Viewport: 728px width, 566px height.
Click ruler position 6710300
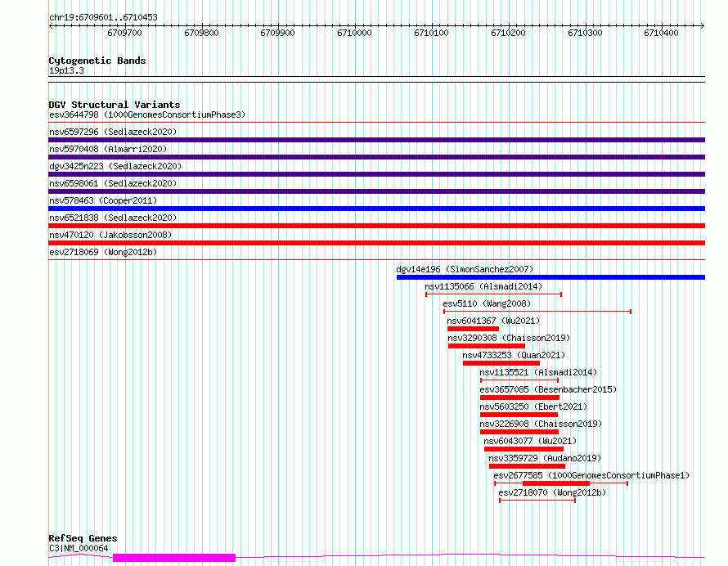coord(585,33)
